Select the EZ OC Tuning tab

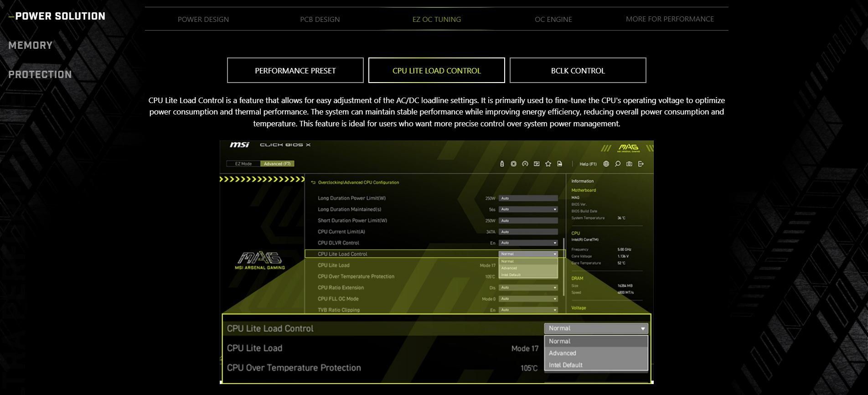coord(437,19)
